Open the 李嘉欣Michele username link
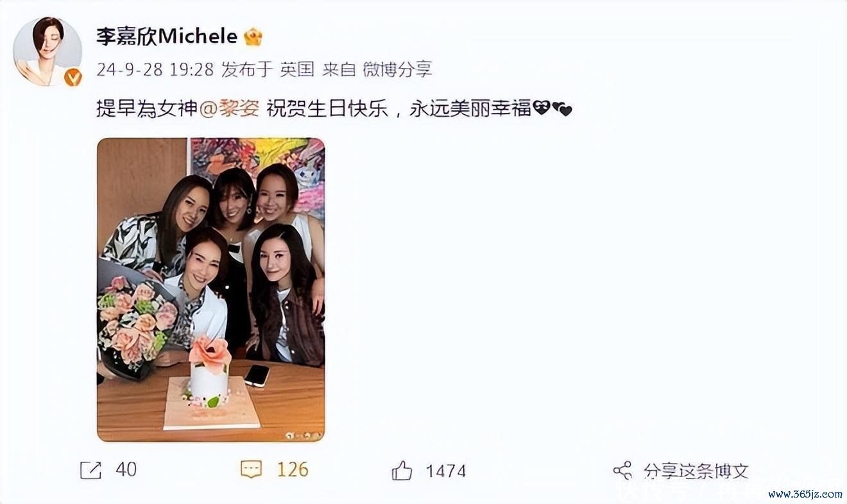This screenshot has height=504, width=847. pyautogui.click(x=167, y=37)
